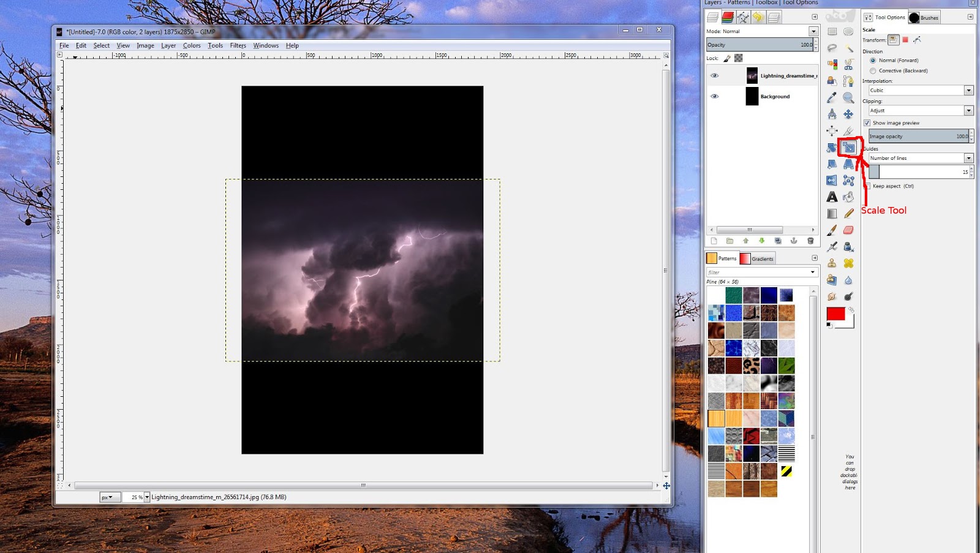
Task: Open the File menu
Action: point(64,45)
